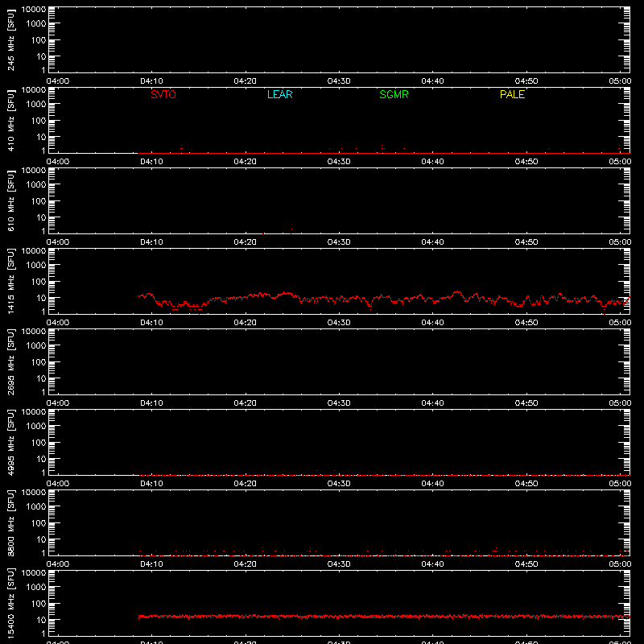Select the 610 MHz [SFU] axis title

(10, 202)
